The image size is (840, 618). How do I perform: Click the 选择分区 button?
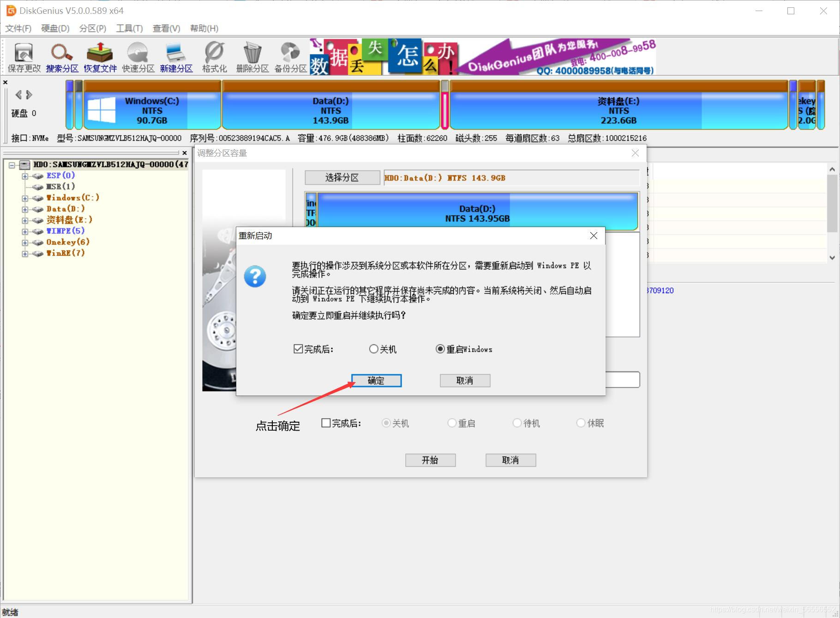coord(342,178)
